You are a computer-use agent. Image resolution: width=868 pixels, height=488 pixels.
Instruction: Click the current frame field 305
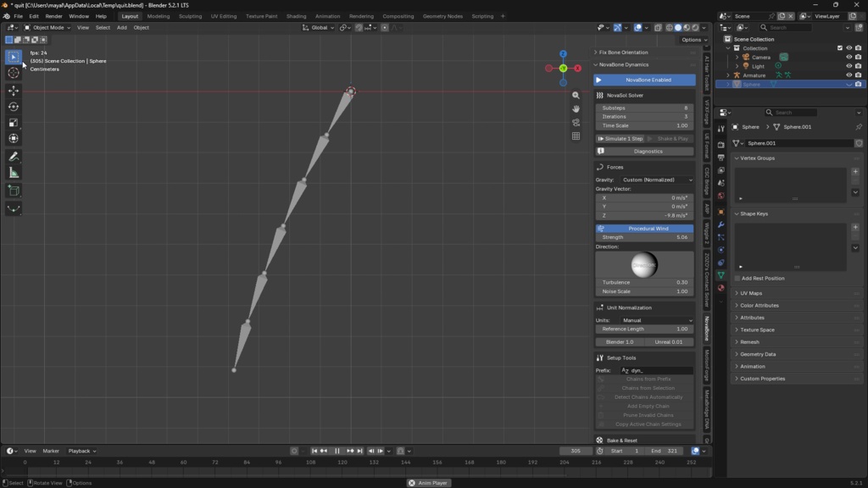point(576,451)
